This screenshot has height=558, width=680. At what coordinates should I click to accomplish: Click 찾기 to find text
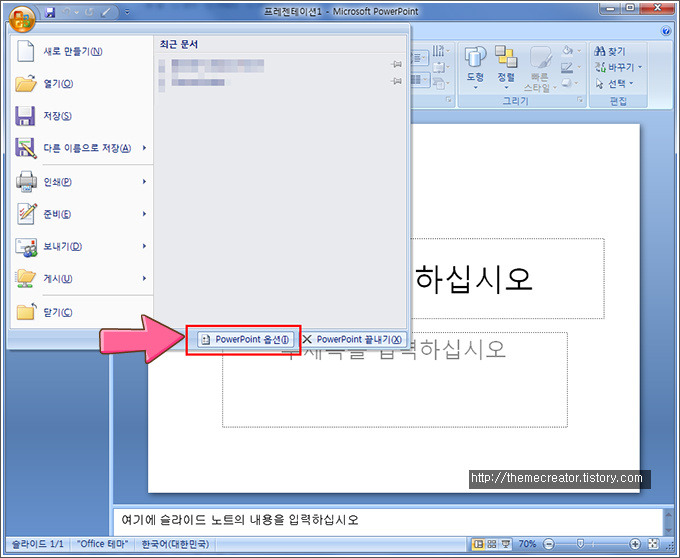(610, 51)
